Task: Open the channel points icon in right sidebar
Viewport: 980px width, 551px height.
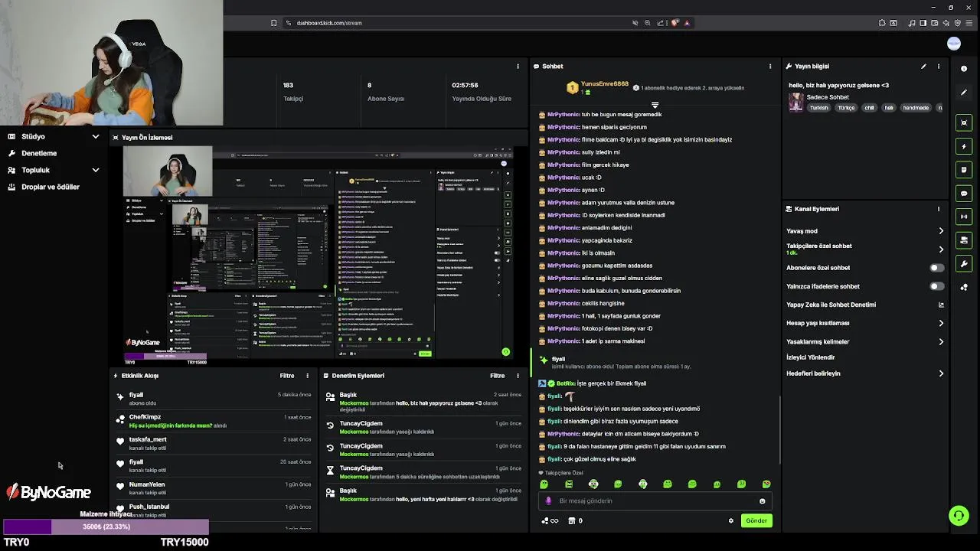Action: tap(964, 288)
